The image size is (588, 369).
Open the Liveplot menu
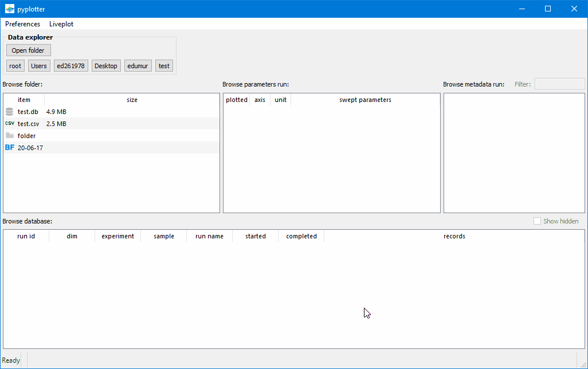point(61,24)
